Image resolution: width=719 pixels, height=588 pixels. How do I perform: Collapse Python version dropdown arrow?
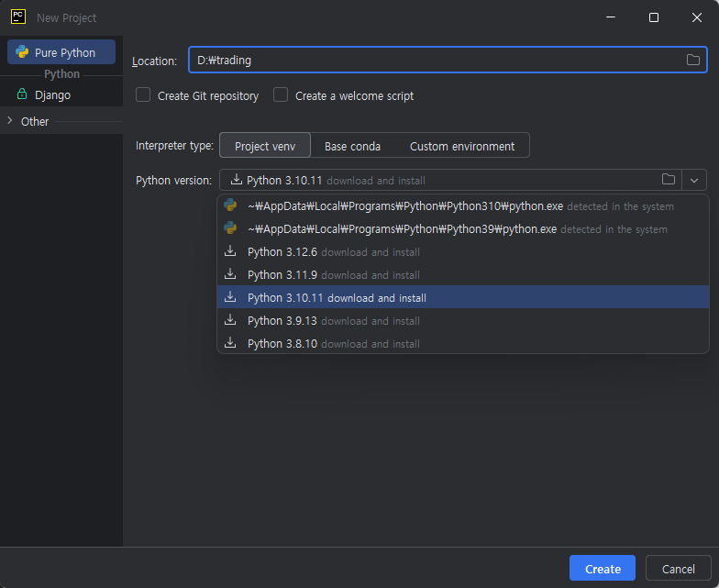pos(694,180)
